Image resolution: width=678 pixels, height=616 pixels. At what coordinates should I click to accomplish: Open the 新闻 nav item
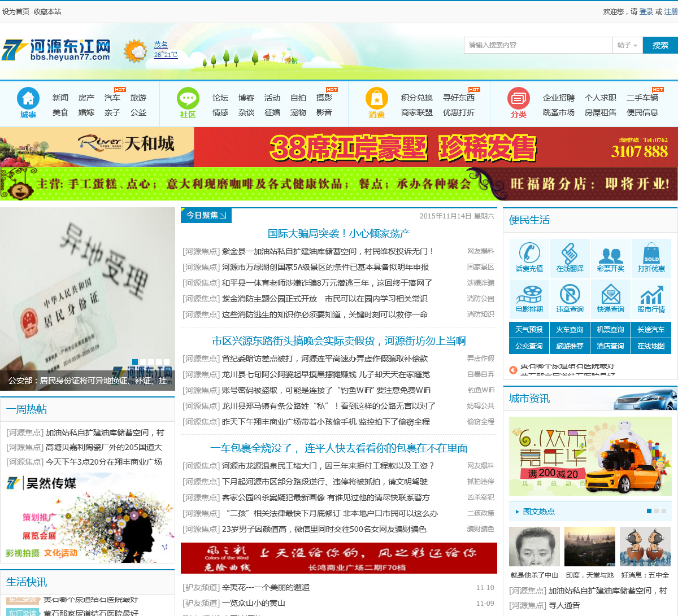[60, 98]
